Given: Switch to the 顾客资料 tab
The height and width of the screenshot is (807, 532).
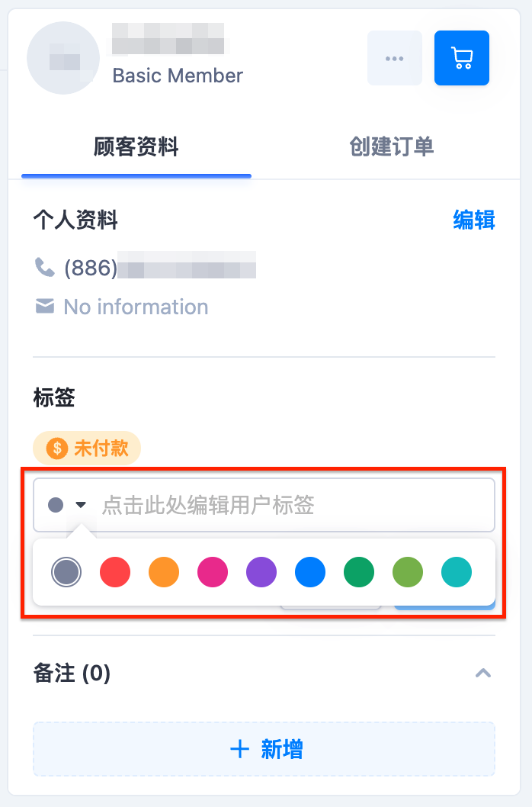Looking at the screenshot, I should 136,147.
